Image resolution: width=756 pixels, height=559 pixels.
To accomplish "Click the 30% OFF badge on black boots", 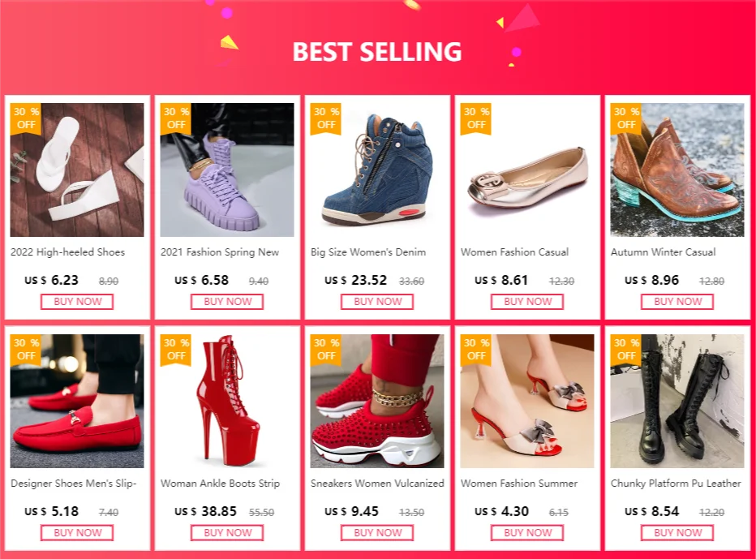I will coord(626,349).
